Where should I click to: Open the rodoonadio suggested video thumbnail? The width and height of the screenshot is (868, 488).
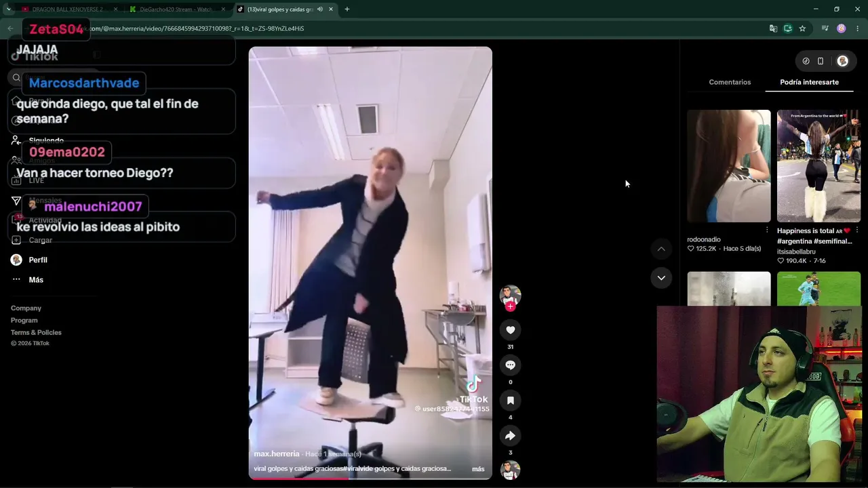(729, 166)
